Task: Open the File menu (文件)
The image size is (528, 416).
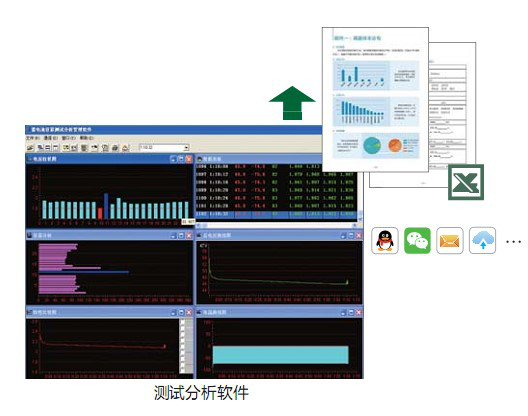Action: click(x=32, y=138)
